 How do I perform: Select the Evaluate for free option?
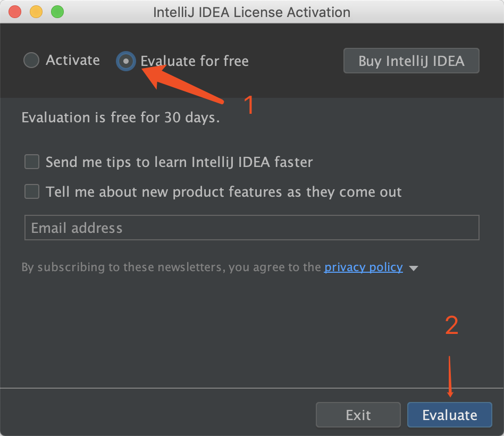point(125,61)
